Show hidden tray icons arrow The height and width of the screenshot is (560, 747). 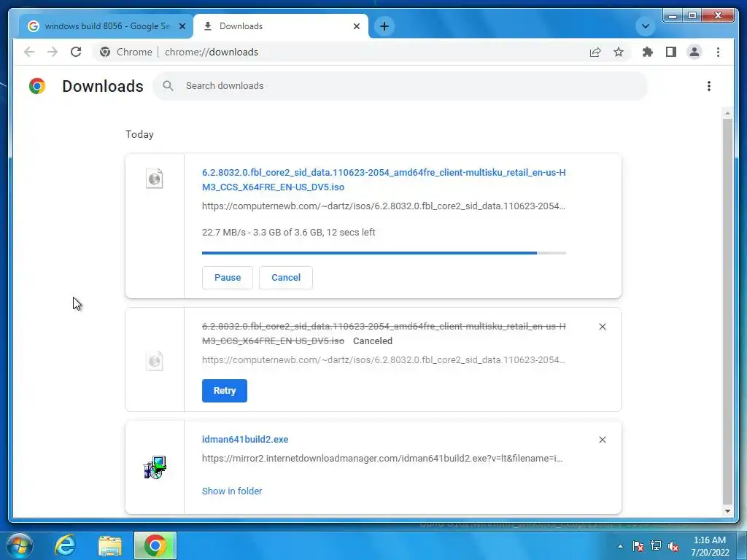pos(620,546)
